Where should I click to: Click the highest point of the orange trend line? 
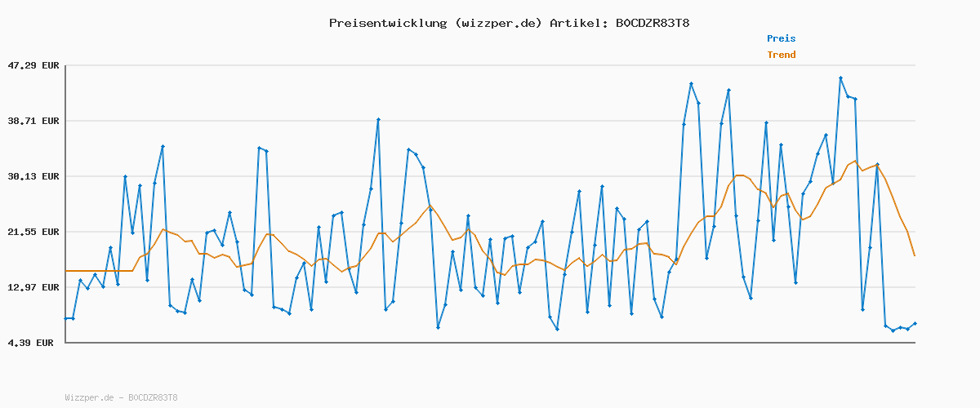coord(855,162)
